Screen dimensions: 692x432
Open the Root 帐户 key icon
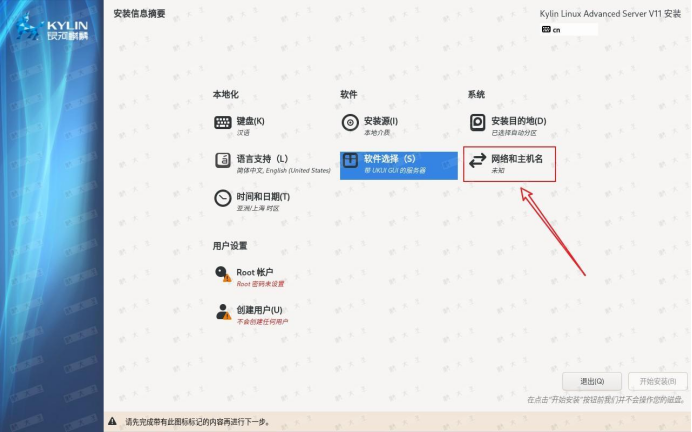222,274
